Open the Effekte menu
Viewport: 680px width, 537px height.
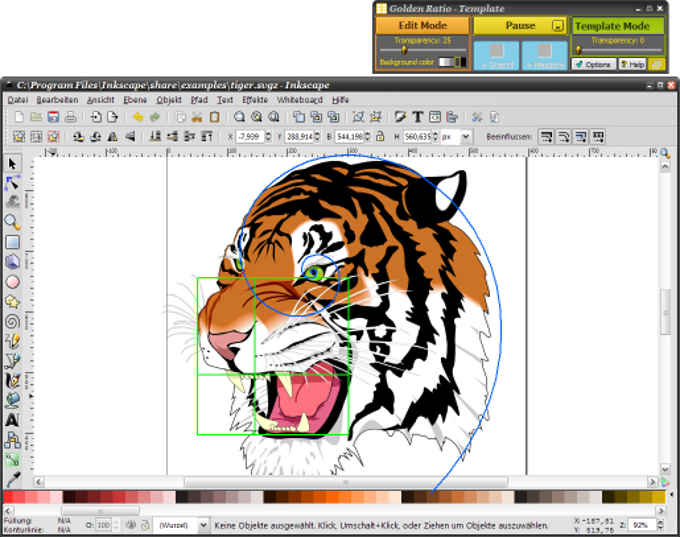(x=255, y=100)
